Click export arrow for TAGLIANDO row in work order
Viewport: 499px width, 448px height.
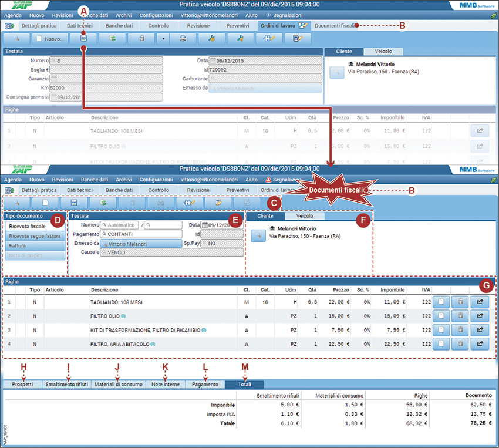click(480, 130)
